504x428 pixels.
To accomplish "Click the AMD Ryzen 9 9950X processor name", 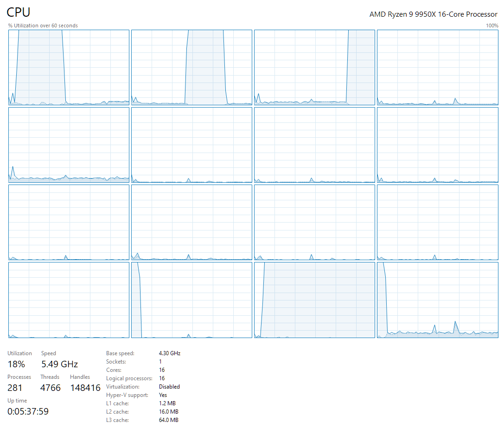I will [433, 14].
